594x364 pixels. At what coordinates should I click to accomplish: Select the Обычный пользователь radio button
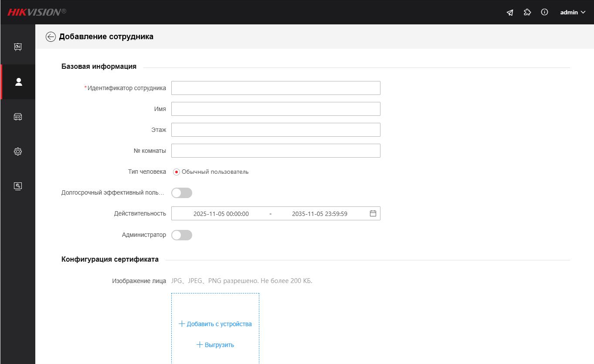point(177,172)
